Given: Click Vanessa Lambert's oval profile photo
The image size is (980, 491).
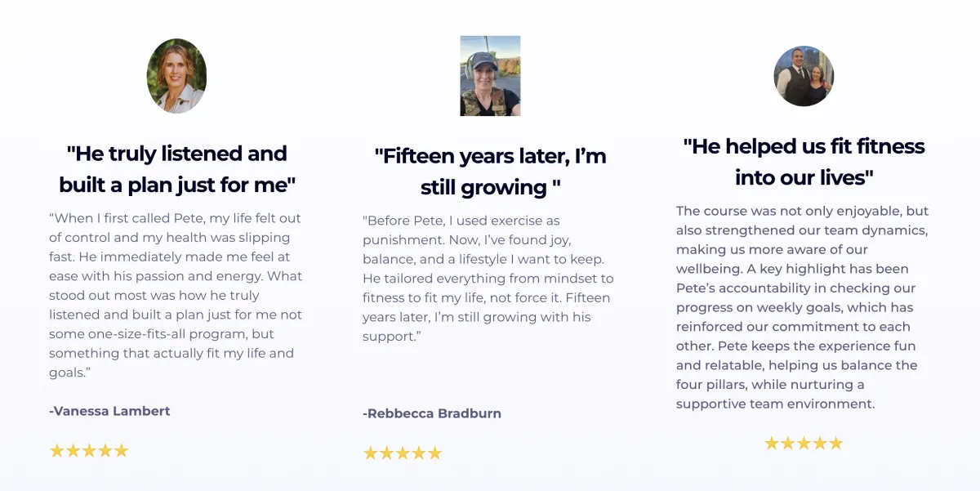Looking at the screenshot, I should (176, 76).
